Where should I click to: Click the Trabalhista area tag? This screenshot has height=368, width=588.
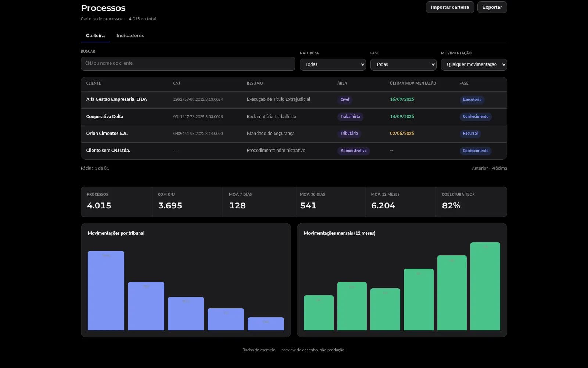350,117
